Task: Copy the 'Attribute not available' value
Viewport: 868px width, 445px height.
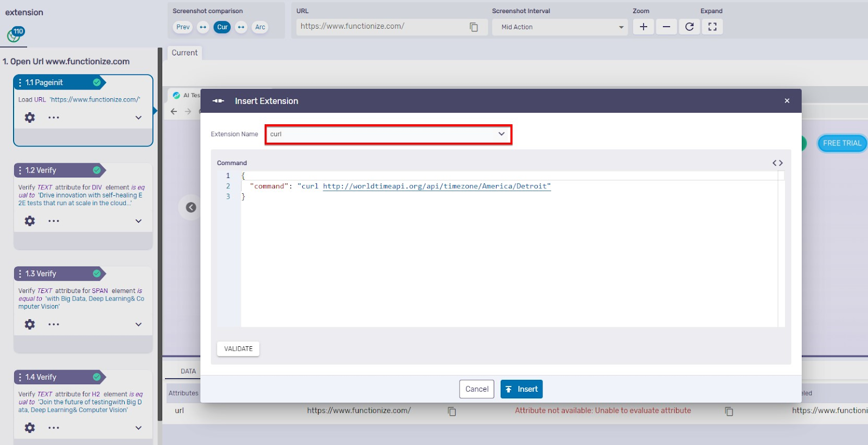Action: pyautogui.click(x=729, y=411)
